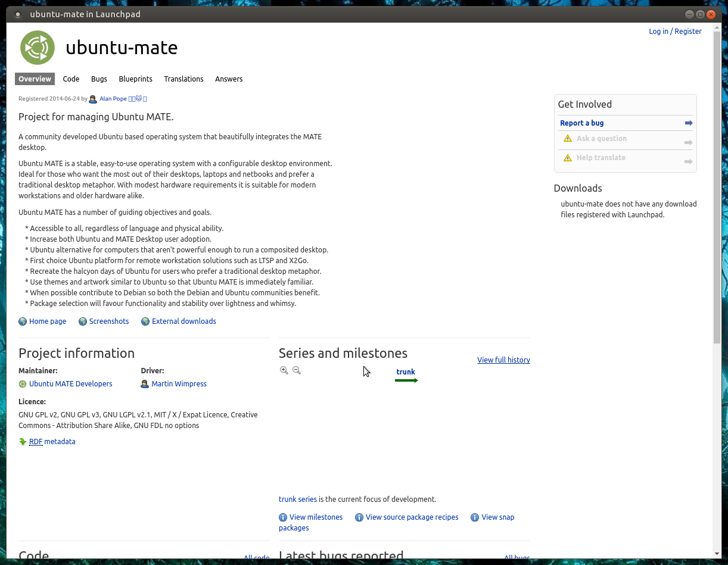Click the 'Licence:' label
Image resolution: width=728 pixels, height=565 pixels.
click(32, 402)
